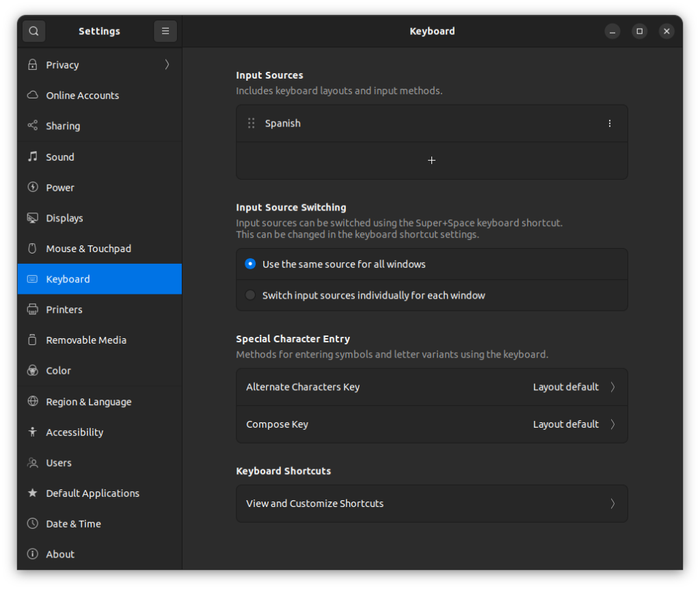Screen dimensions: 700x589
Task: Click the Printers icon in sidebar
Action: pyautogui.click(x=32, y=310)
